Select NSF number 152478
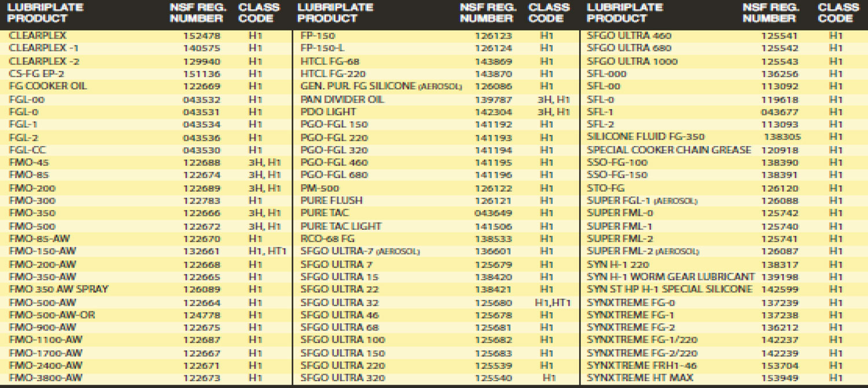Viewport: 868px width, 388px height. (x=202, y=36)
